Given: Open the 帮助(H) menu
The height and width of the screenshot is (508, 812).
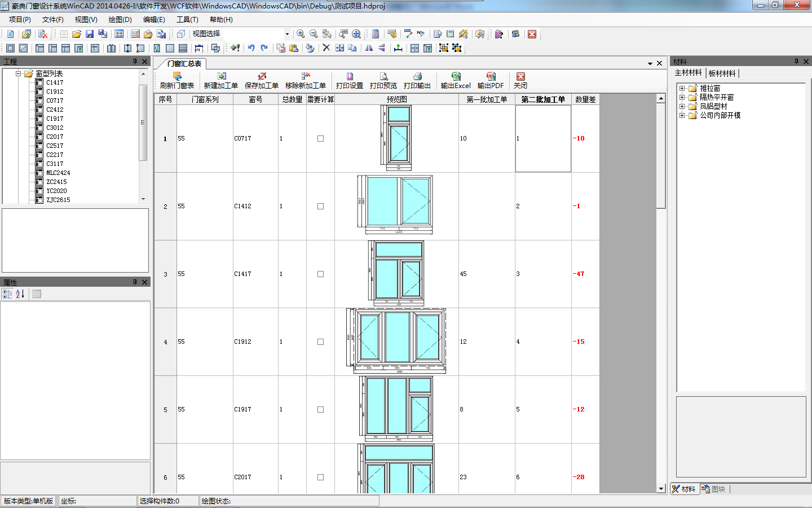Looking at the screenshot, I should [x=221, y=19].
